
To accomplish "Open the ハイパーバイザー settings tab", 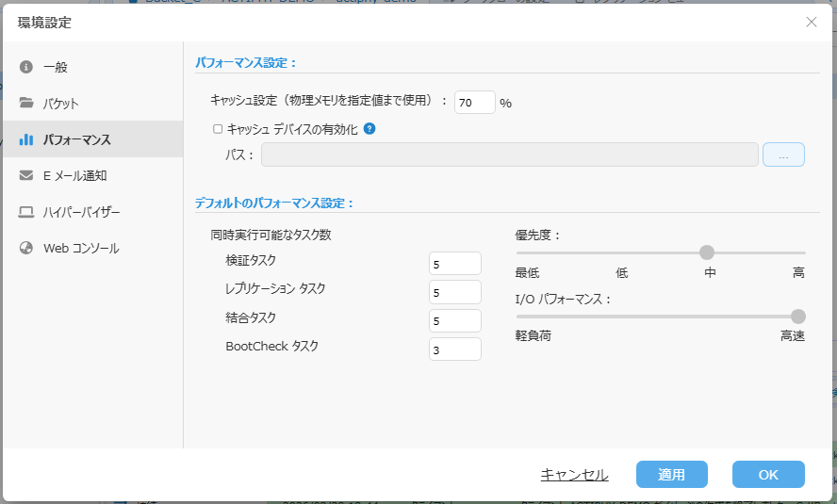I will point(93,212).
